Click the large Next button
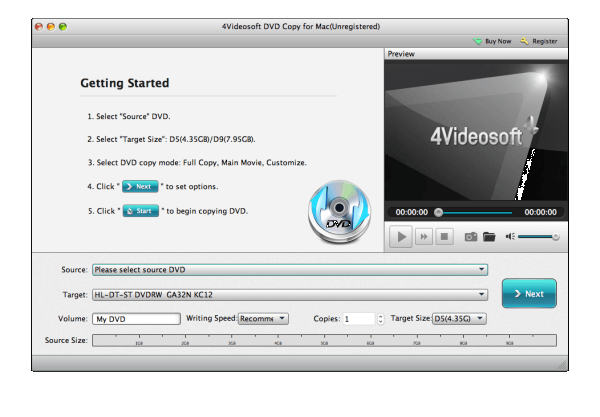Screen dimensions: 600x417 529,293
